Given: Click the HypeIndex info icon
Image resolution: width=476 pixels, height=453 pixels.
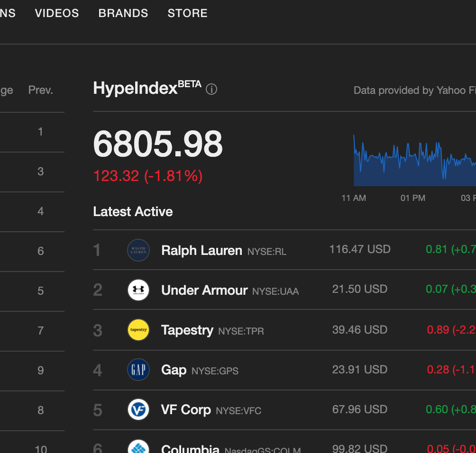Looking at the screenshot, I should 211,89.
